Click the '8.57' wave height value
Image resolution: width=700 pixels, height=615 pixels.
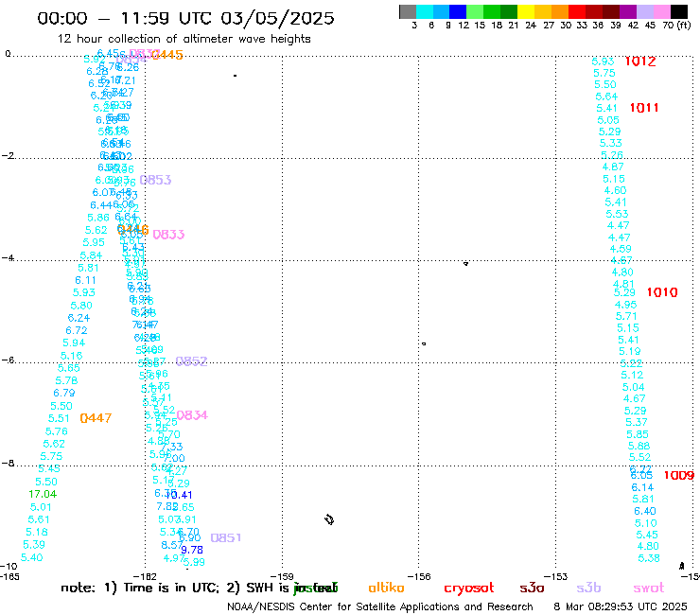pyautogui.click(x=172, y=545)
